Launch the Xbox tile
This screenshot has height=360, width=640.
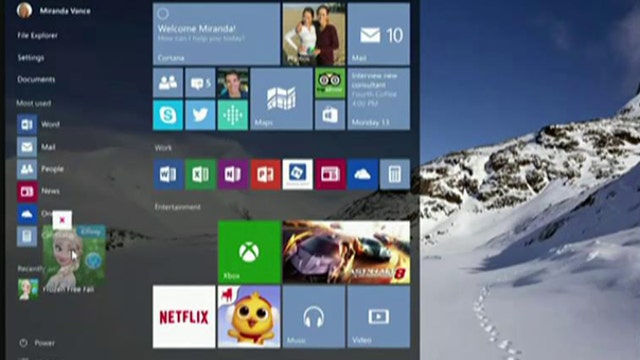tap(249, 252)
